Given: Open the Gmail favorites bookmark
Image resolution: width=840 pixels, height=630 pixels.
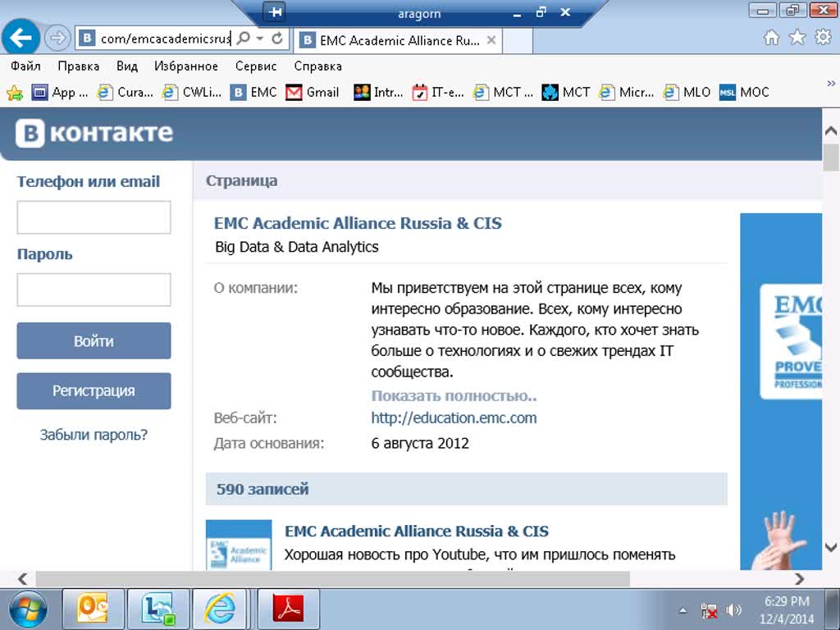Looking at the screenshot, I should 313,93.
